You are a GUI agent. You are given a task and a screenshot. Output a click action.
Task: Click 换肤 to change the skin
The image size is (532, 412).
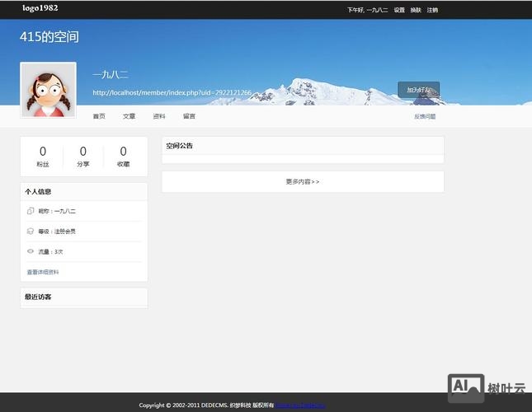416,10
